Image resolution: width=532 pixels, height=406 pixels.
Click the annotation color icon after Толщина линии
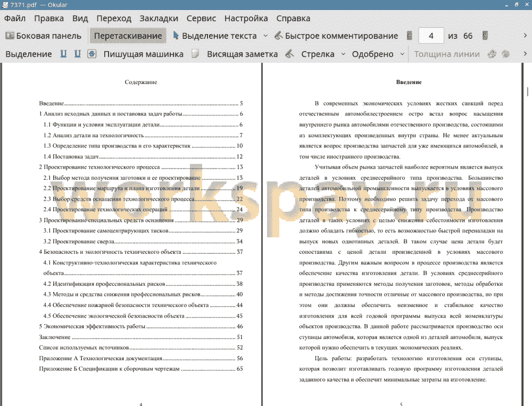(x=492, y=54)
